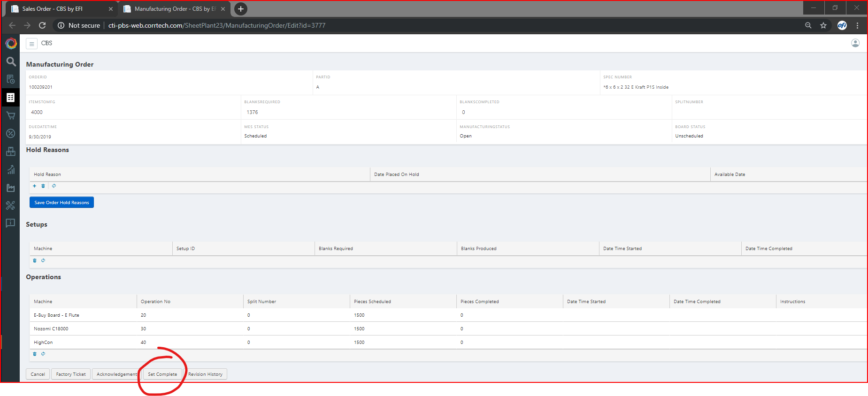The width and height of the screenshot is (868, 396).
Task: Refresh the Operations grid
Action: point(43,354)
